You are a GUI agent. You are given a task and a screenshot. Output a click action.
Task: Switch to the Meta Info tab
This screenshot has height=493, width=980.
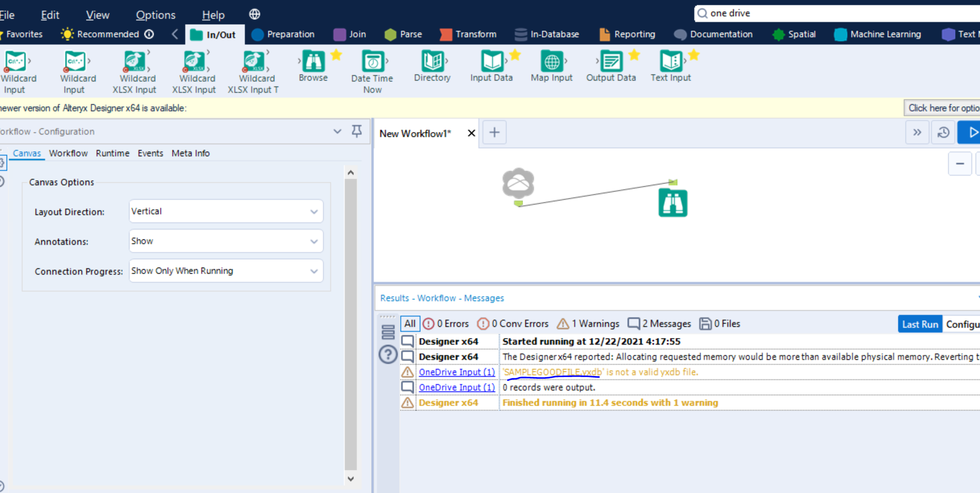pos(191,153)
